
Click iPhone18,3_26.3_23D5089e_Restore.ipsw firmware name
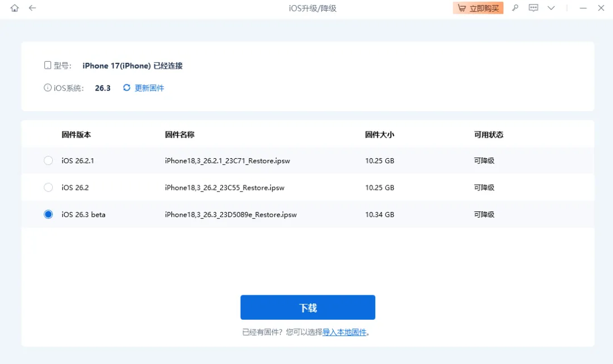tap(230, 214)
